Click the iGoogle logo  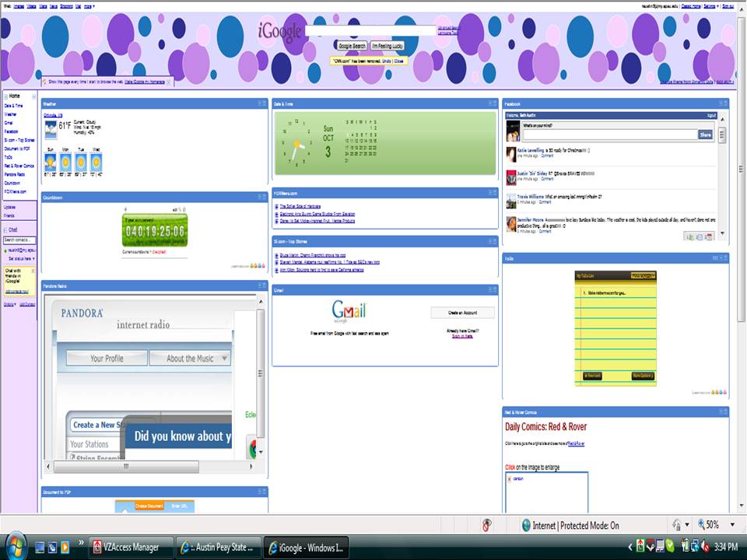click(279, 31)
